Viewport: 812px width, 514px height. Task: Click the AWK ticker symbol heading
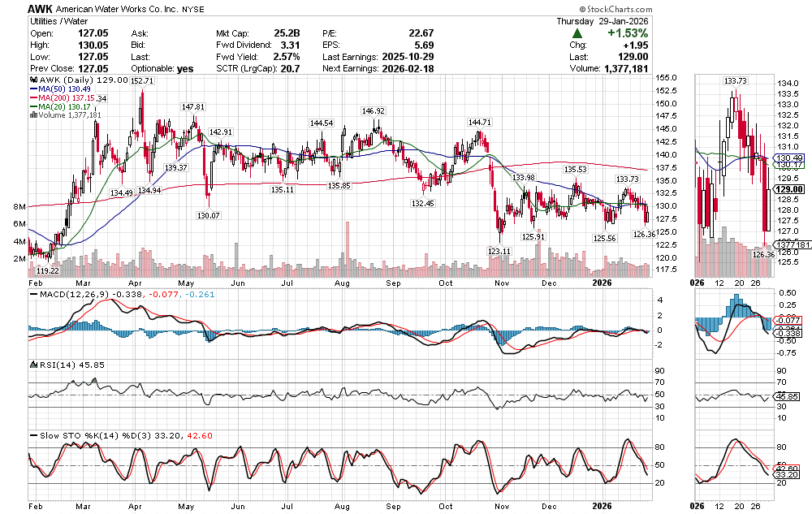41,8
